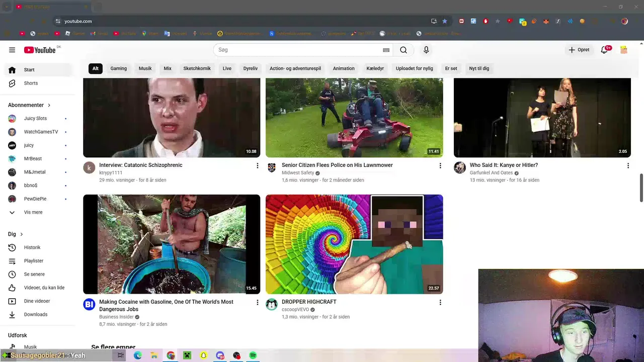Viewport: 644px width, 362px height.
Task: Expand the Dig section chevron
Action: [21, 234]
